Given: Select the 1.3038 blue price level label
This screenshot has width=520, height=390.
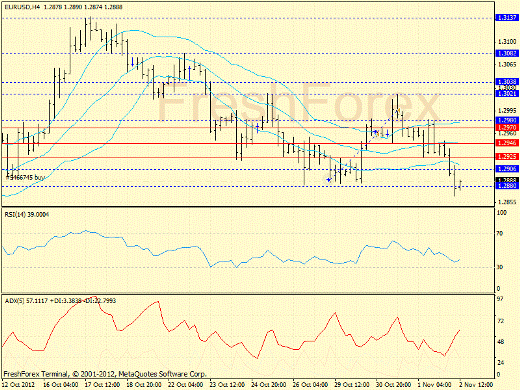Looking at the screenshot, I should click(507, 82).
